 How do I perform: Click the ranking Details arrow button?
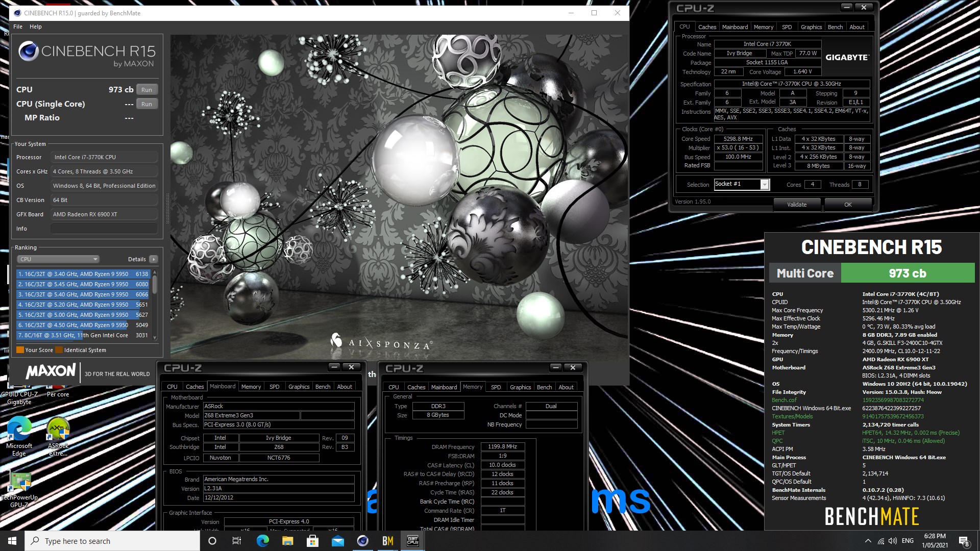(x=153, y=259)
